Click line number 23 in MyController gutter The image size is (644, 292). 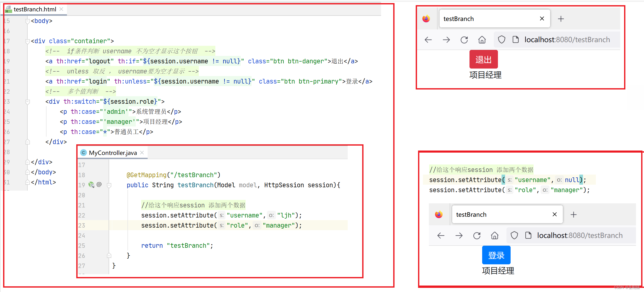click(82, 226)
